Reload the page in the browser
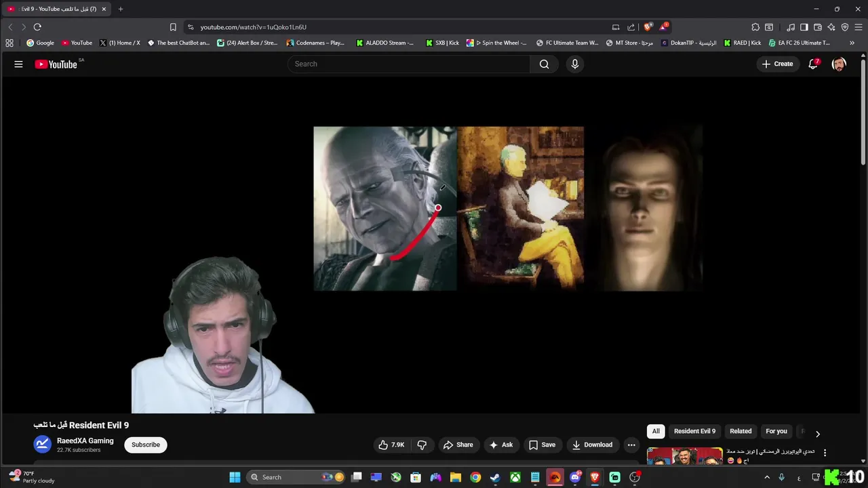Screen dimensions: 868x488 point(37,27)
